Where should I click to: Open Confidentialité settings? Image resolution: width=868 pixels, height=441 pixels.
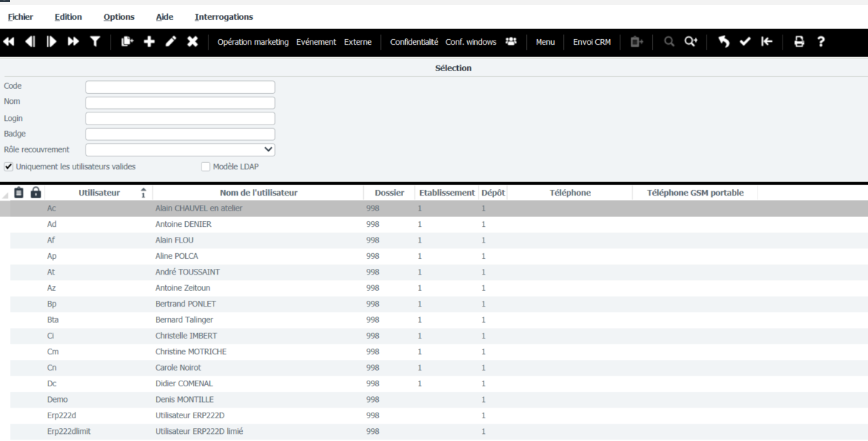tap(414, 42)
